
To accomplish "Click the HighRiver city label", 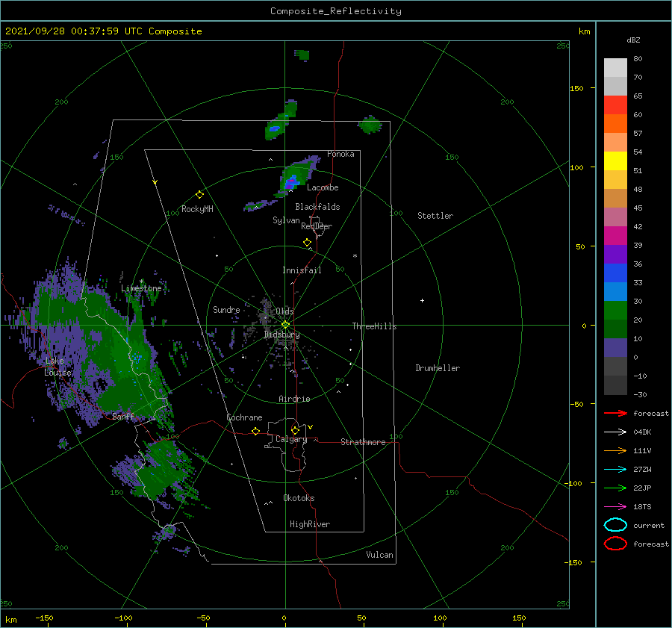I will tap(310, 524).
